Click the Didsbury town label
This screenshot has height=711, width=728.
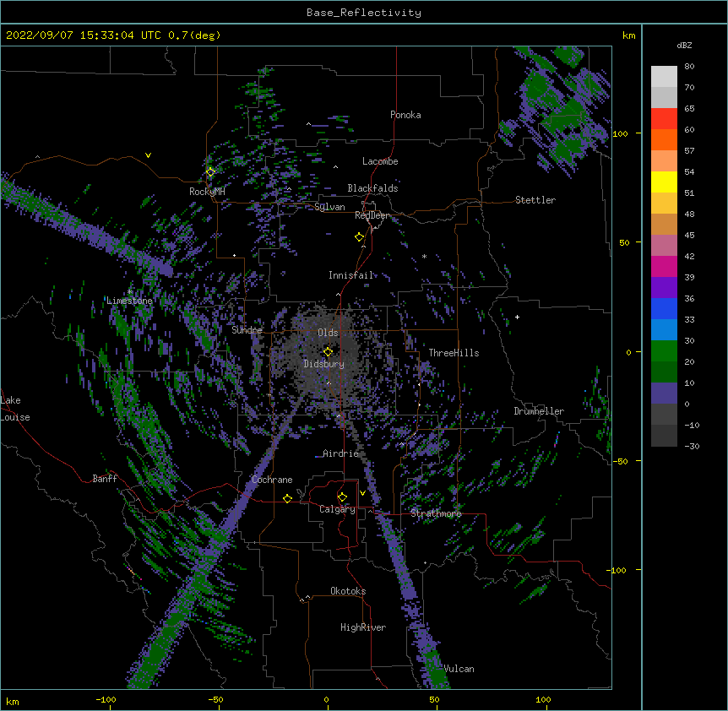pos(323,364)
